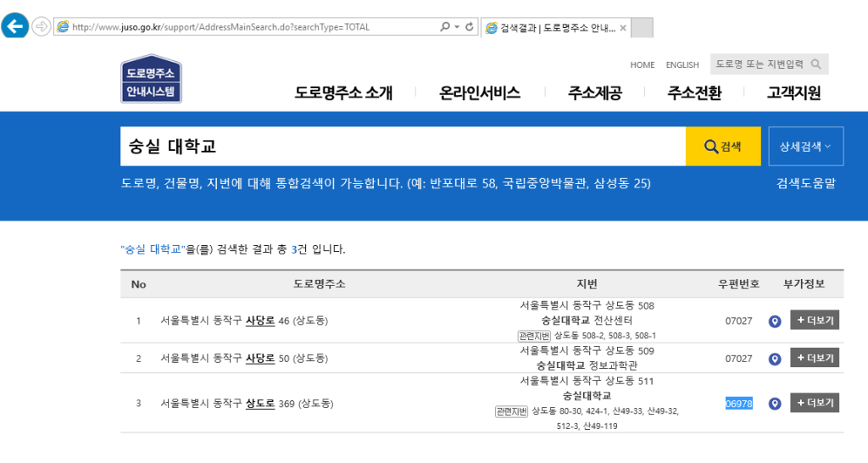This screenshot has width=868, height=463.
Task: Click the 도로명주소 column header
Action: pos(320,284)
